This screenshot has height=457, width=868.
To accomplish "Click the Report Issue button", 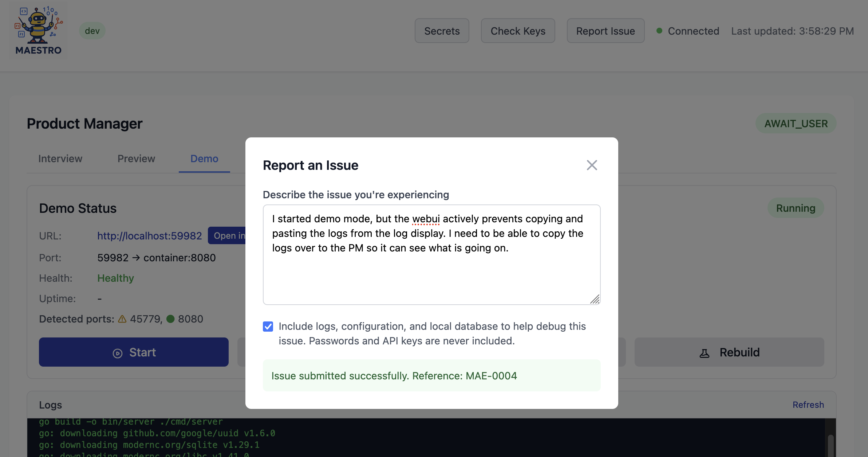I will 605,31.
